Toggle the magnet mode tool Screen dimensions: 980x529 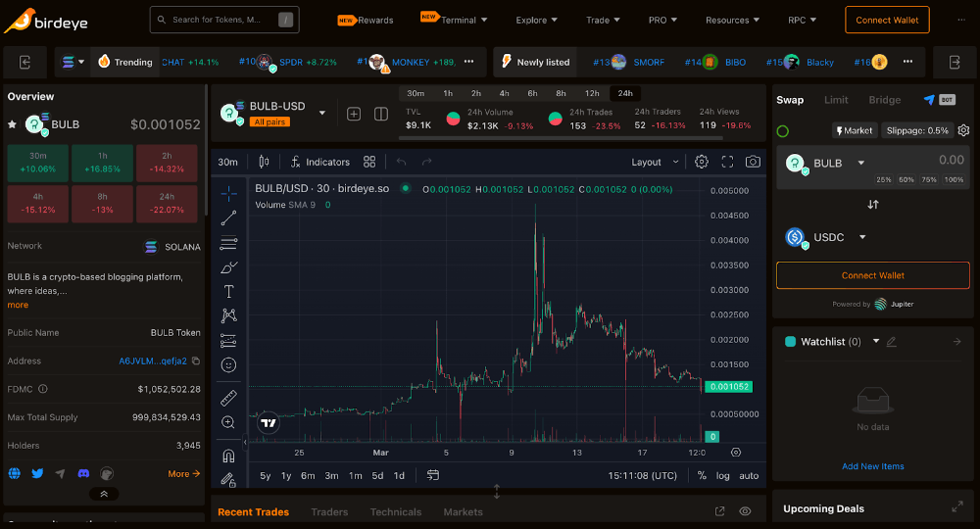(x=228, y=456)
